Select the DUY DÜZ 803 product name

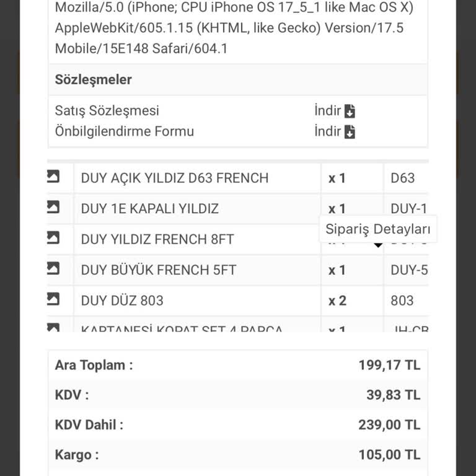[x=122, y=301]
